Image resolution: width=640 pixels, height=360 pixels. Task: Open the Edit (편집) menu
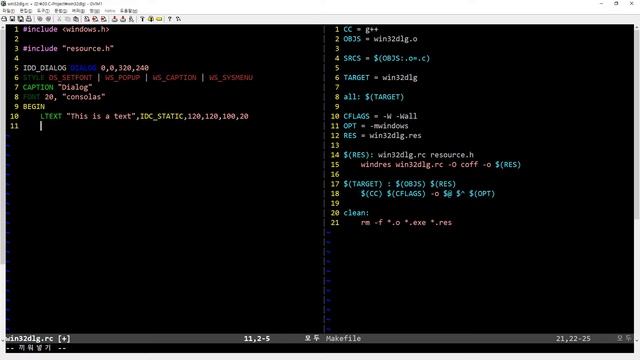26,11
